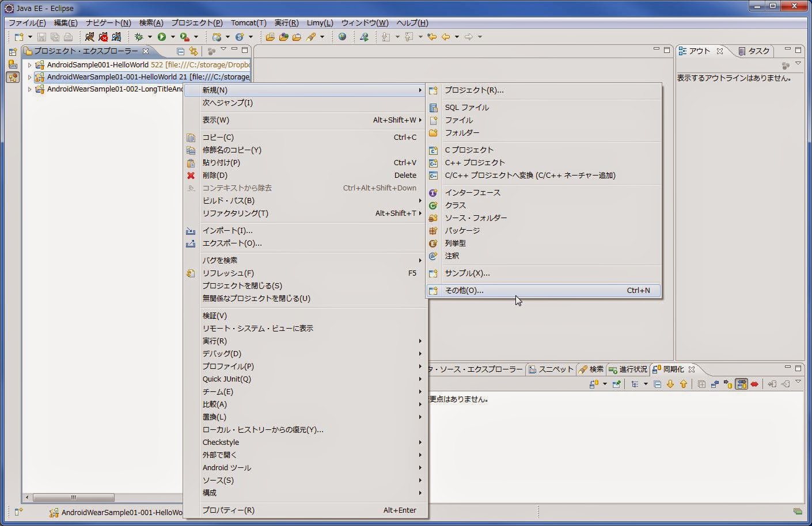Screen dimensions: 812x526
Task: Close the プロジェクト・エクスプローラー tab
Action: [146, 51]
